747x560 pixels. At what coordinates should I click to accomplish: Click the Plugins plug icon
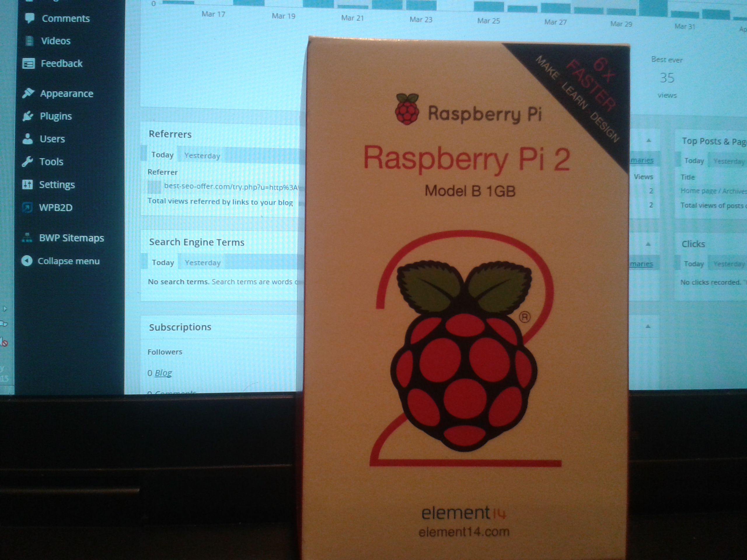point(28,116)
